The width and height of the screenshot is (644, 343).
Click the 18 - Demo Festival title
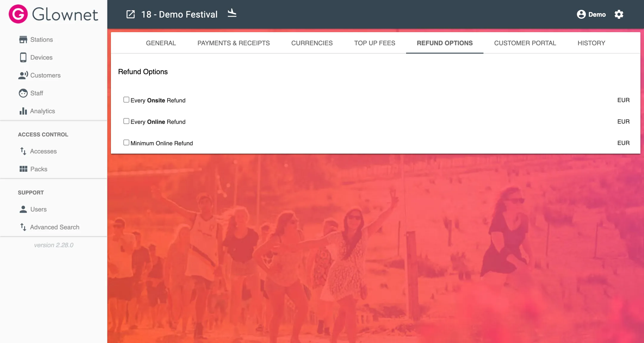(x=179, y=14)
